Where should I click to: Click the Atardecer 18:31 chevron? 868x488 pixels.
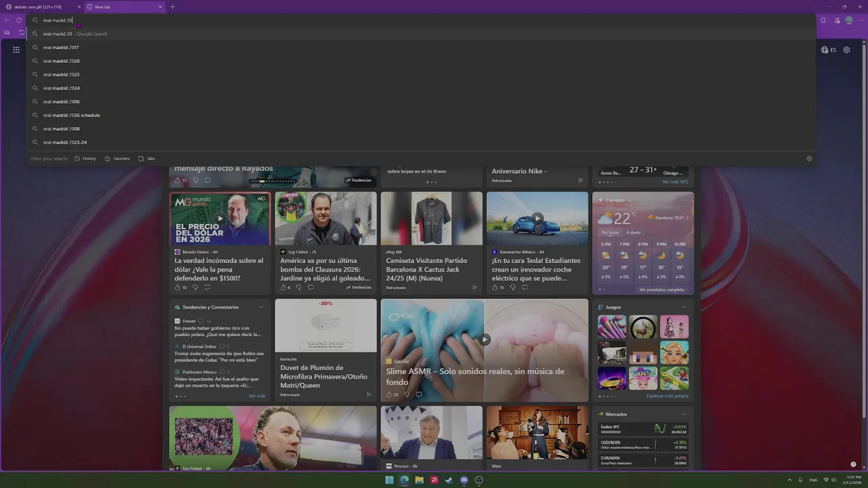pyautogui.click(x=687, y=218)
